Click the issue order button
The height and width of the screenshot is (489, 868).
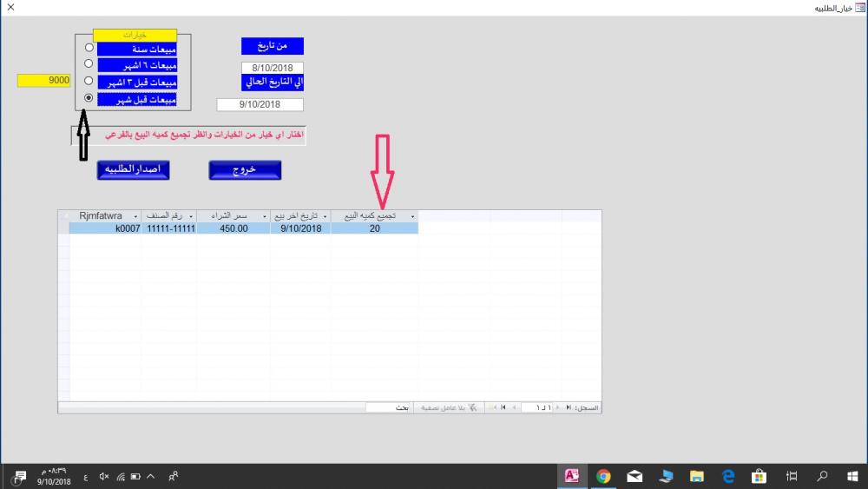click(133, 170)
